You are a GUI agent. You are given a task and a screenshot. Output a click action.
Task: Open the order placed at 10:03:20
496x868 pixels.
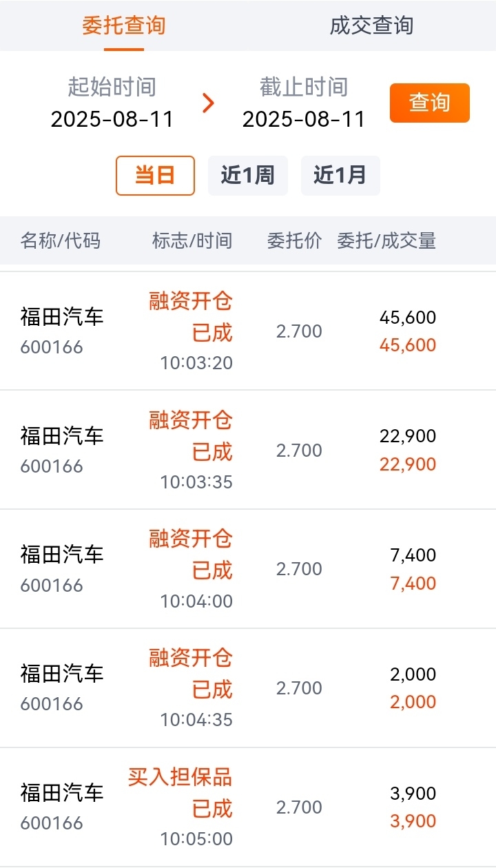(248, 331)
